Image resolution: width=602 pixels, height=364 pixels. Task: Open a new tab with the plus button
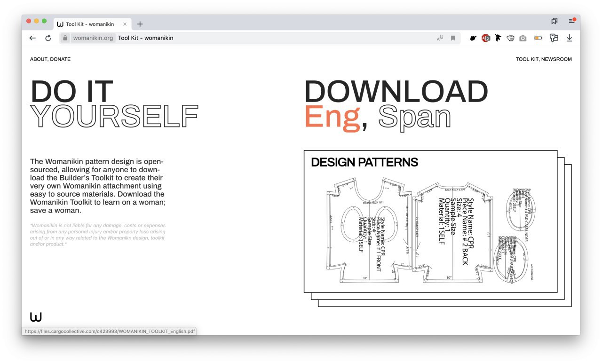click(140, 24)
